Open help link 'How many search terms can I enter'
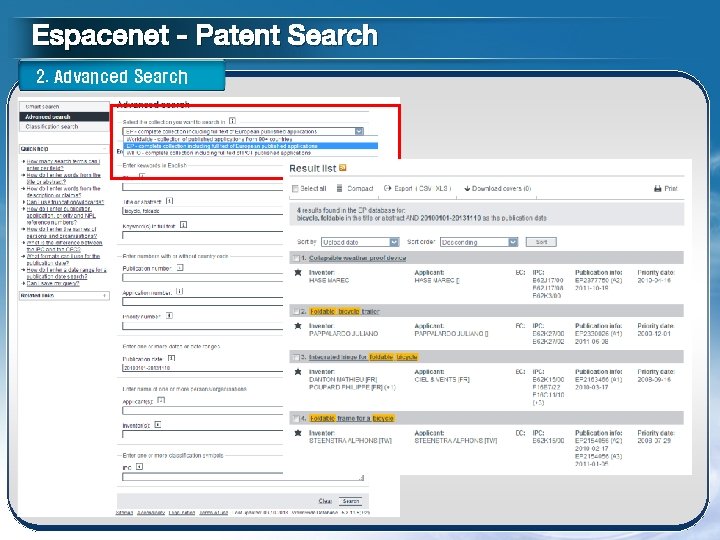 pyautogui.click(x=63, y=164)
